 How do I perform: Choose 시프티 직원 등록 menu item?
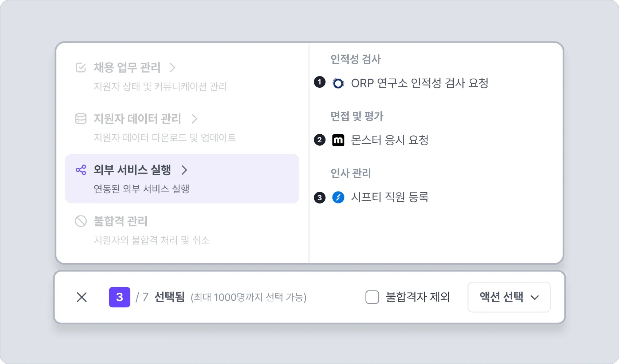[x=390, y=197]
